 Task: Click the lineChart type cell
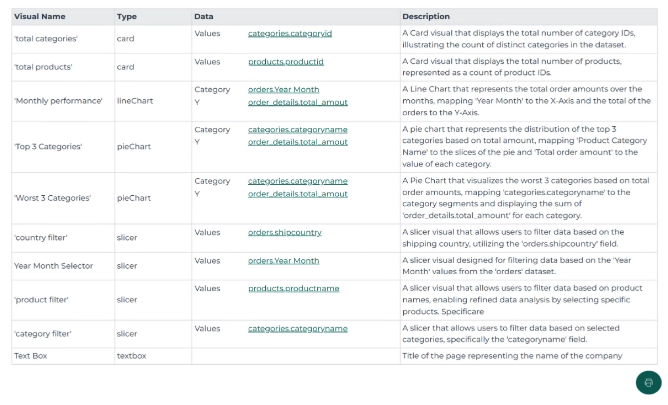(x=134, y=101)
